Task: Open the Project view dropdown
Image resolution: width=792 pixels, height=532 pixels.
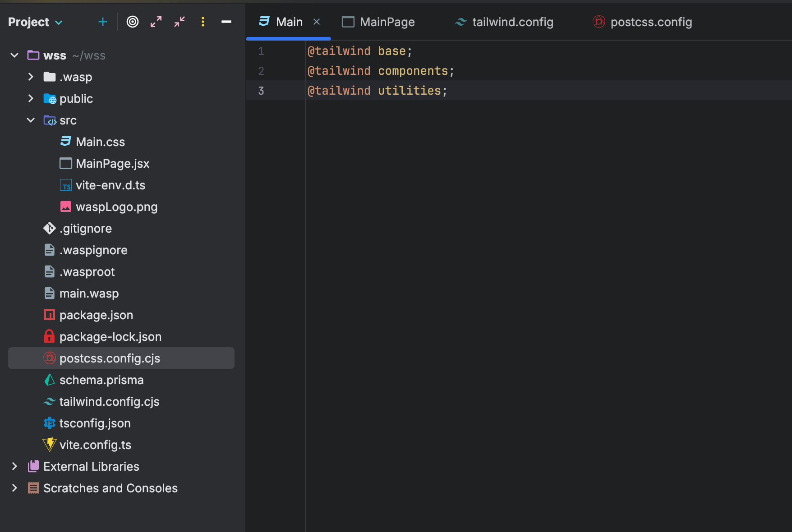Action: click(x=35, y=22)
